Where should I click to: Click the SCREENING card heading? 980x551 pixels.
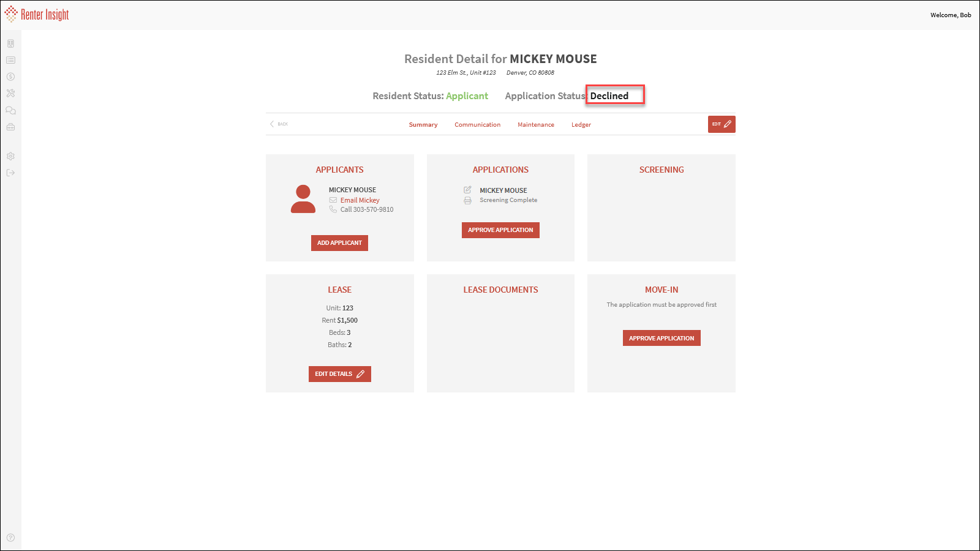point(661,170)
